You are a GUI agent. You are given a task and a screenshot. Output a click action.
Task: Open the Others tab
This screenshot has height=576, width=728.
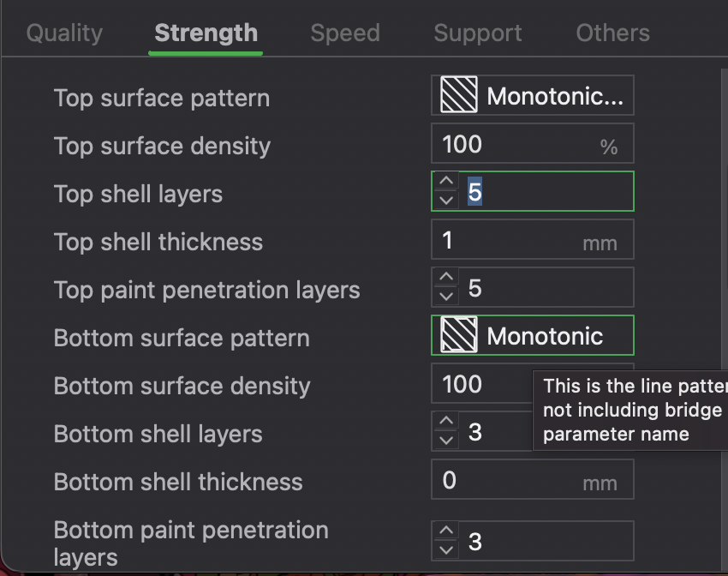coord(612,33)
